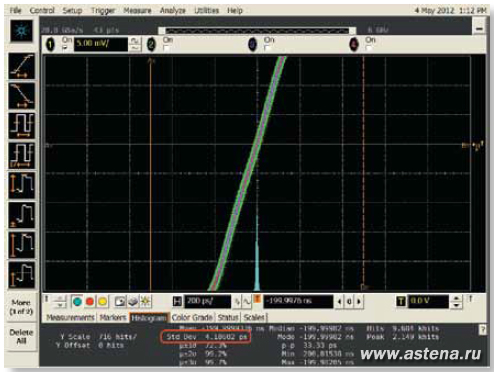
Task: Click the memory bar at top
Action: tap(257, 31)
